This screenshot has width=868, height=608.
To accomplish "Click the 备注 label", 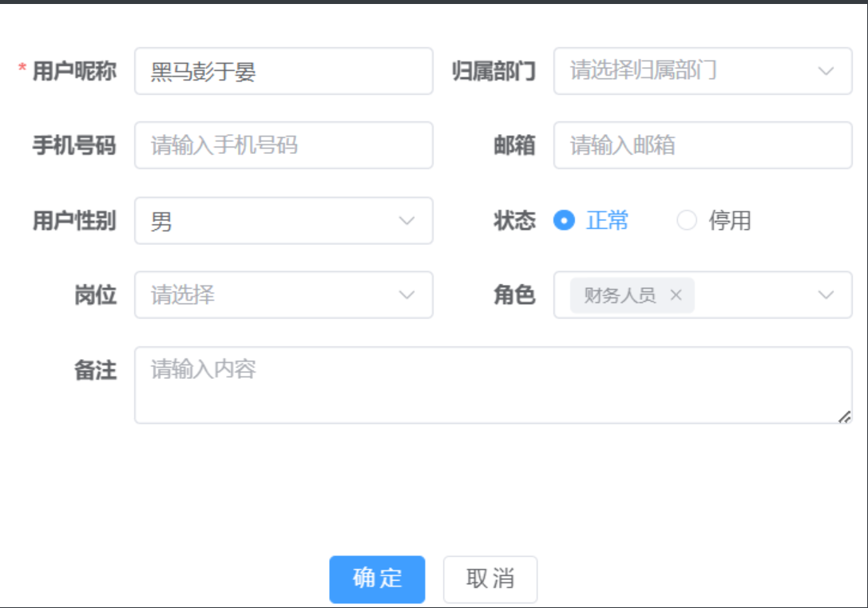I will click(95, 369).
